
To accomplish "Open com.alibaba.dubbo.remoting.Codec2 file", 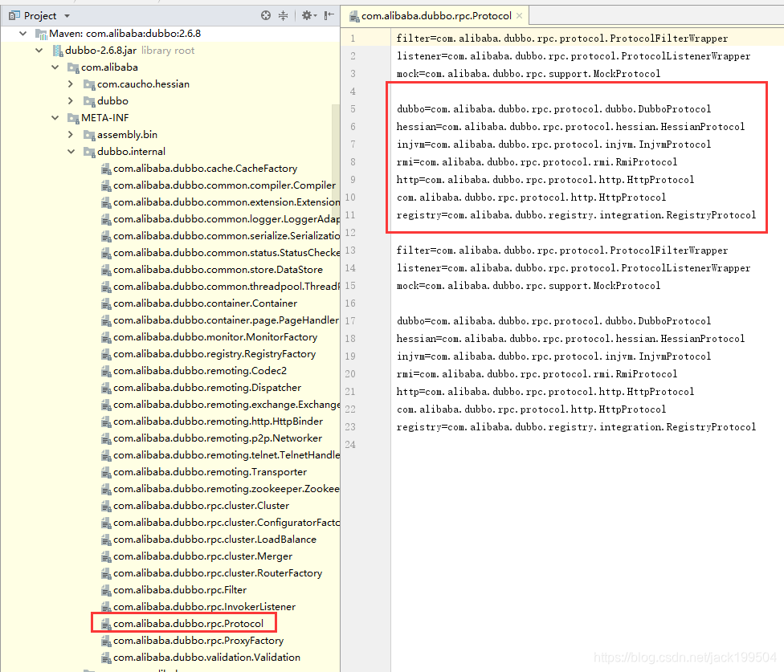I will [200, 371].
